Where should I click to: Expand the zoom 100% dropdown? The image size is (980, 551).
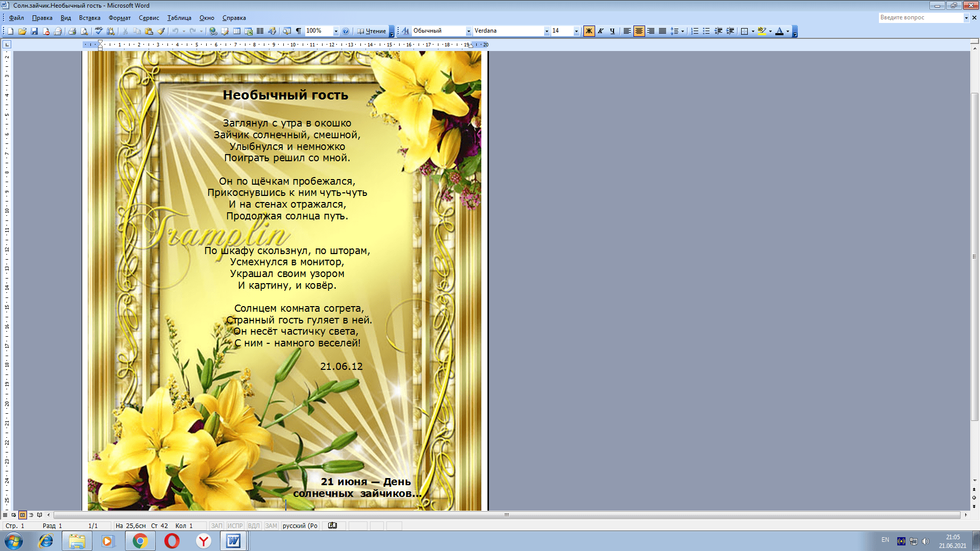336,31
